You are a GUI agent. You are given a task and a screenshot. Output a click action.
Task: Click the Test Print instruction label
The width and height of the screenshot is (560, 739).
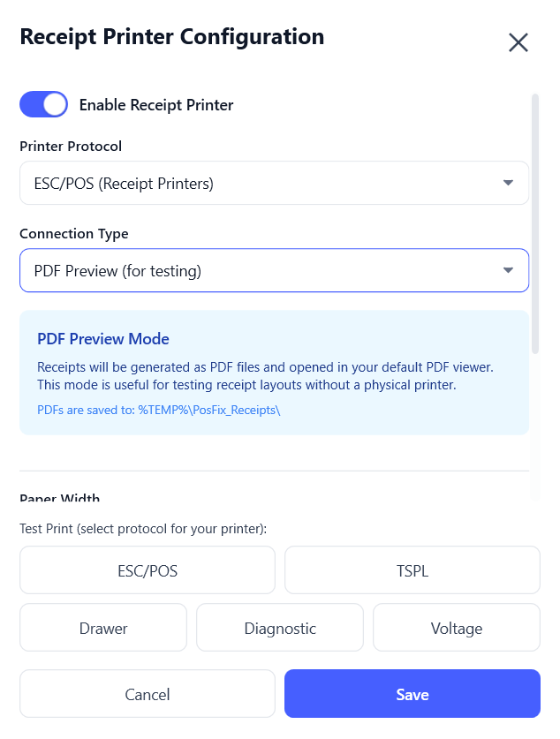(143, 528)
